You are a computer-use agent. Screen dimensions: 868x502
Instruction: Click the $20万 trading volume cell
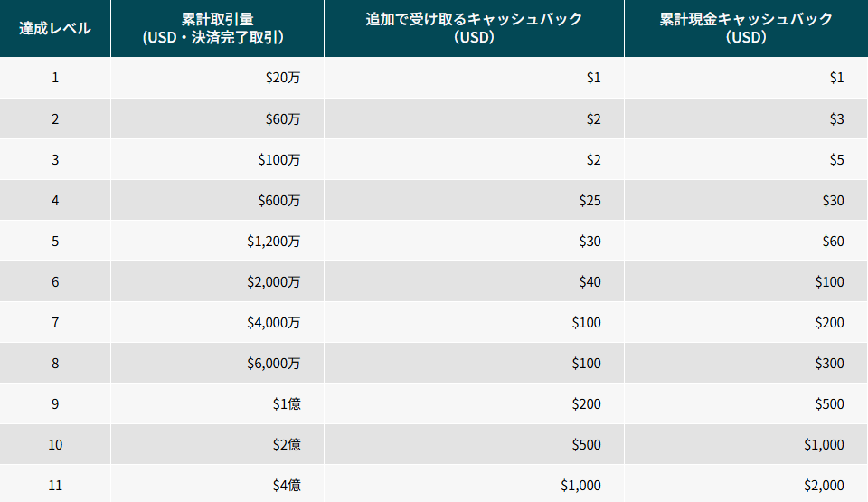pos(218,78)
